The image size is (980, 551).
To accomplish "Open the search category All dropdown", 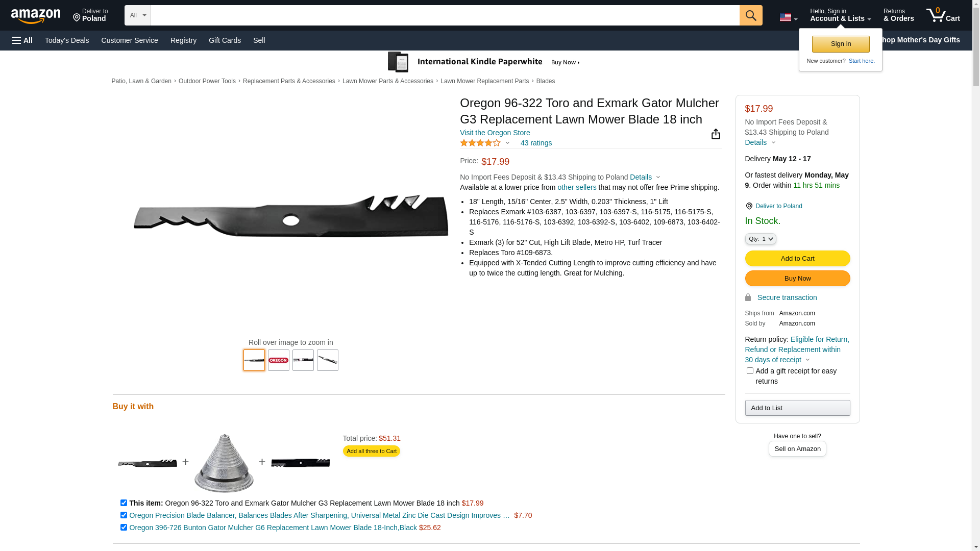I will (137, 15).
